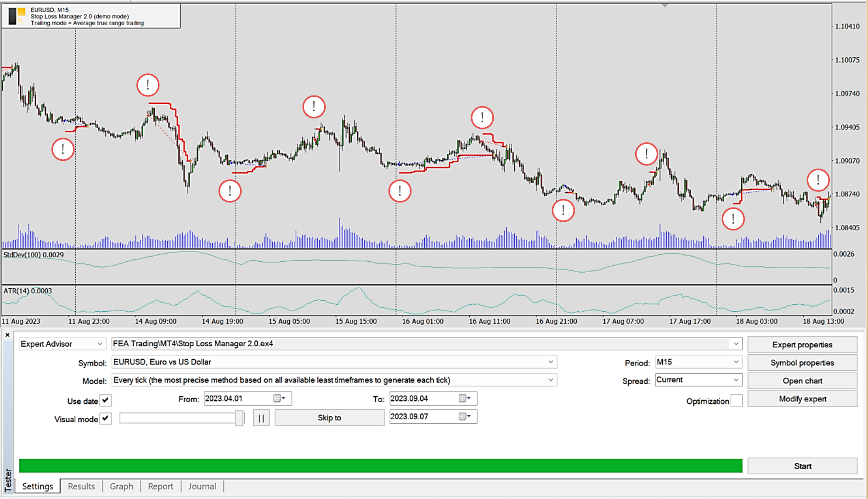Click the chart shift triangle marker atop chart

tap(665, 5)
